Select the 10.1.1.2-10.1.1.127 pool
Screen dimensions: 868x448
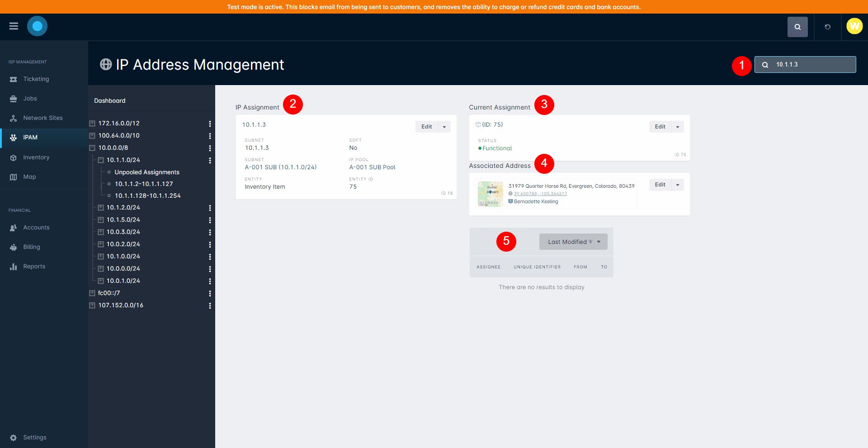click(144, 184)
